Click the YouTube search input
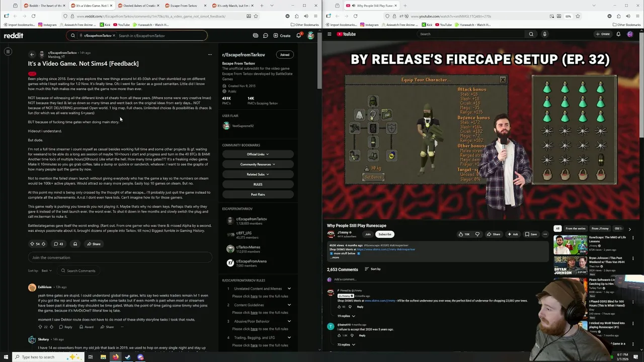 pos(470,34)
